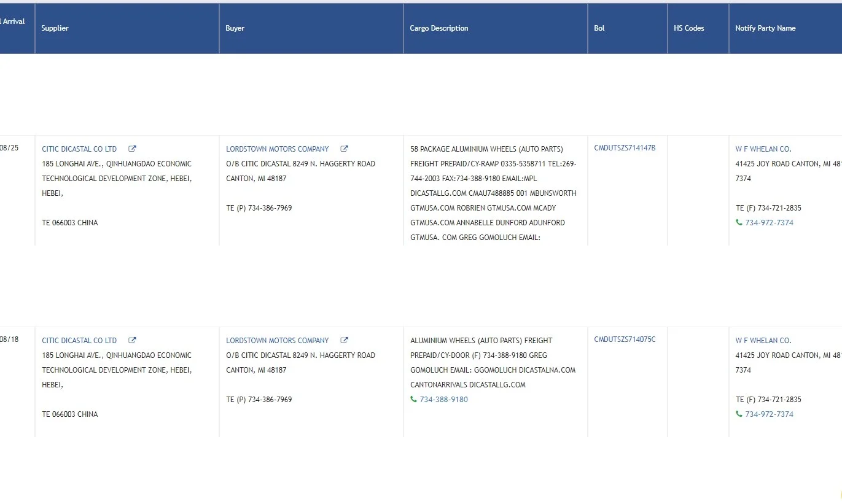Click the Cargo Description column header
Image resolution: width=842 pixels, height=504 pixels.
439,28
